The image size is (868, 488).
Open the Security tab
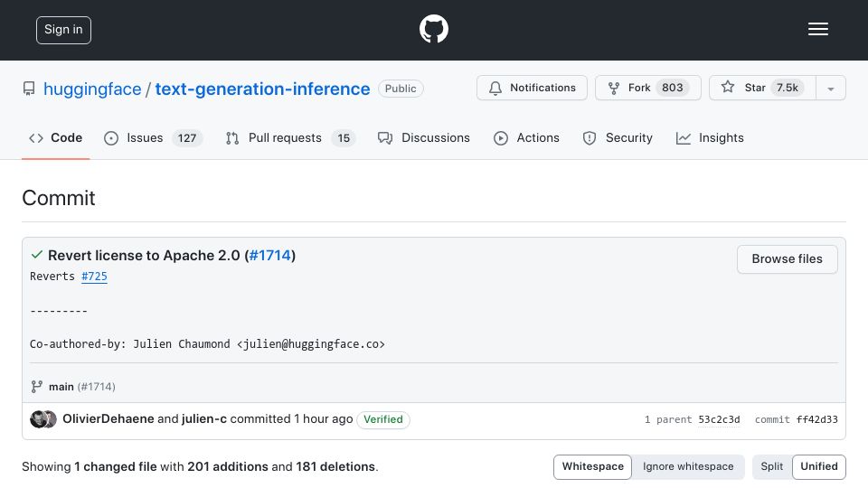pos(618,137)
